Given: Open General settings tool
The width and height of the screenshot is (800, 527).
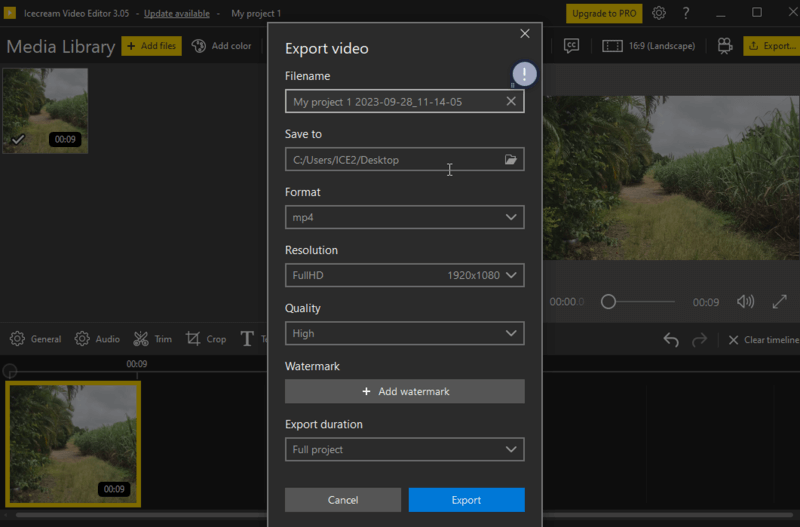Looking at the screenshot, I should [x=35, y=339].
